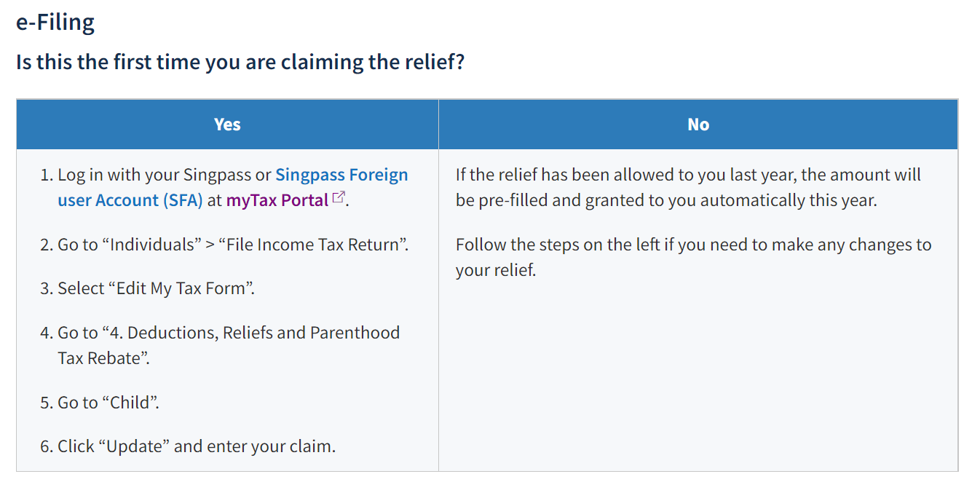
Task: Click the 'Tax Rebate' continuation line in step 4
Action: [103, 358]
